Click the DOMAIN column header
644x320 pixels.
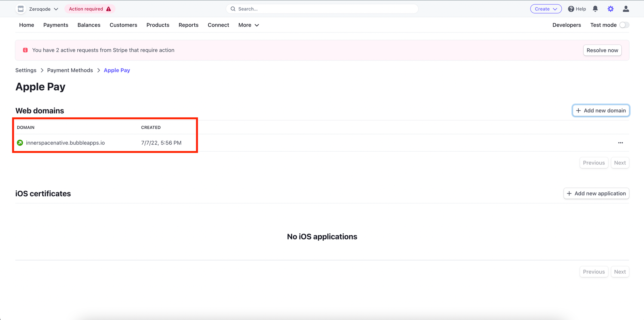[x=26, y=127]
